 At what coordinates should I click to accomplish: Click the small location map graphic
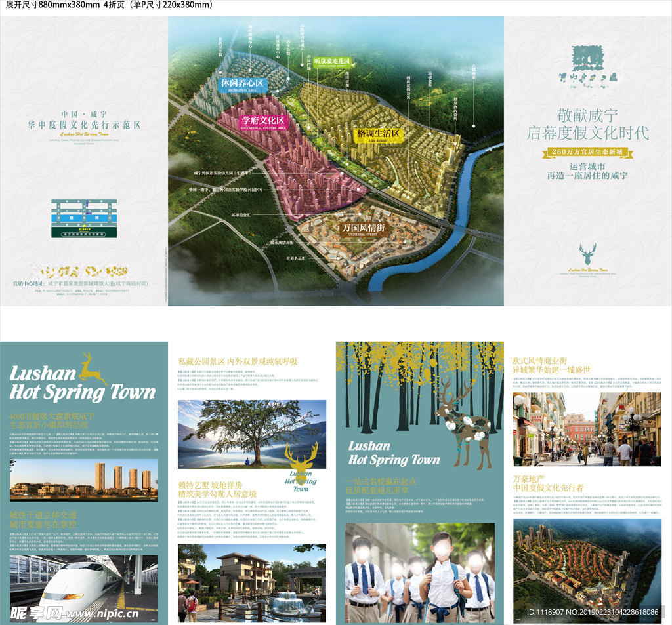pos(84,217)
